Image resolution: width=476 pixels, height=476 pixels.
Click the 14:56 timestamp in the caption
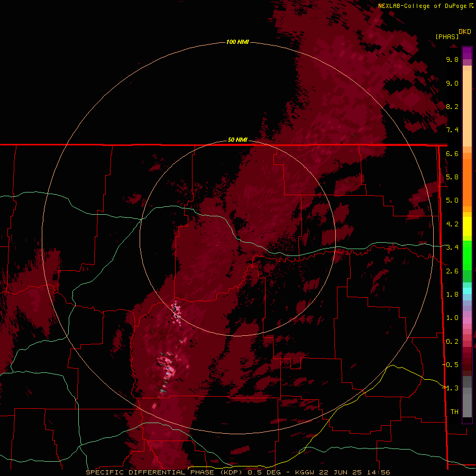[379, 472]
